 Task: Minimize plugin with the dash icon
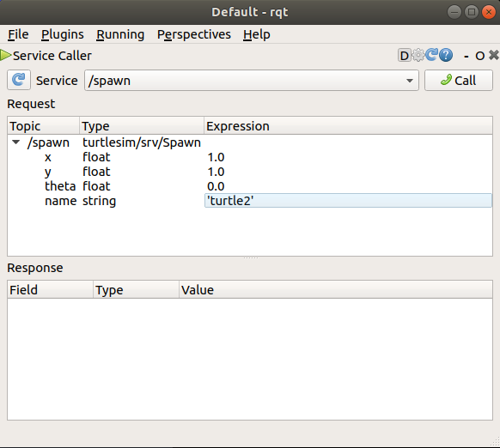point(466,57)
